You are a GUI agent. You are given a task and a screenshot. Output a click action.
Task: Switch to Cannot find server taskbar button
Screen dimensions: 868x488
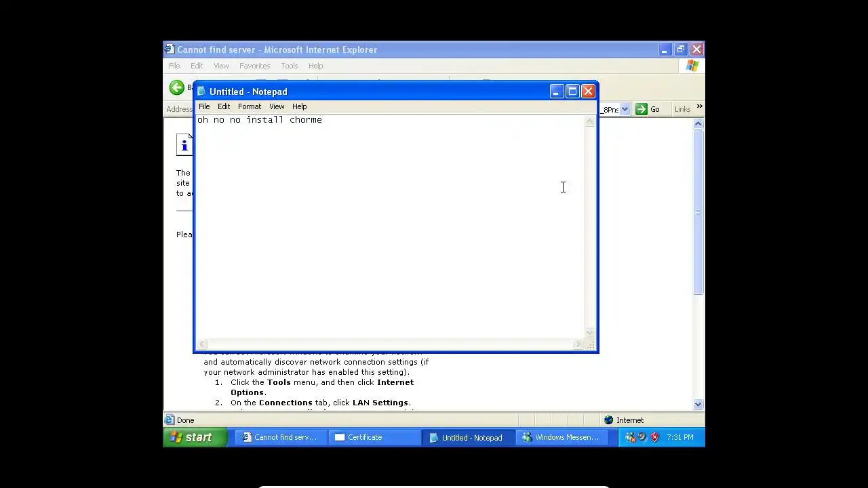281,437
